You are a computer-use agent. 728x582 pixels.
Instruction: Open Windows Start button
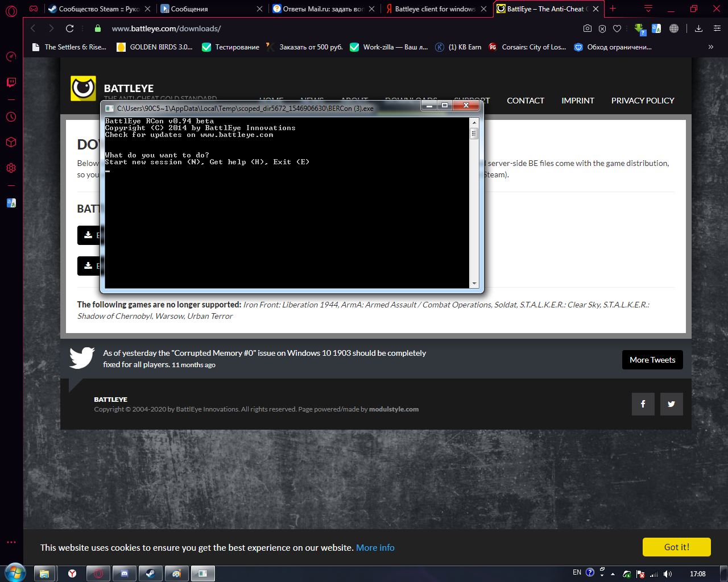(15, 573)
